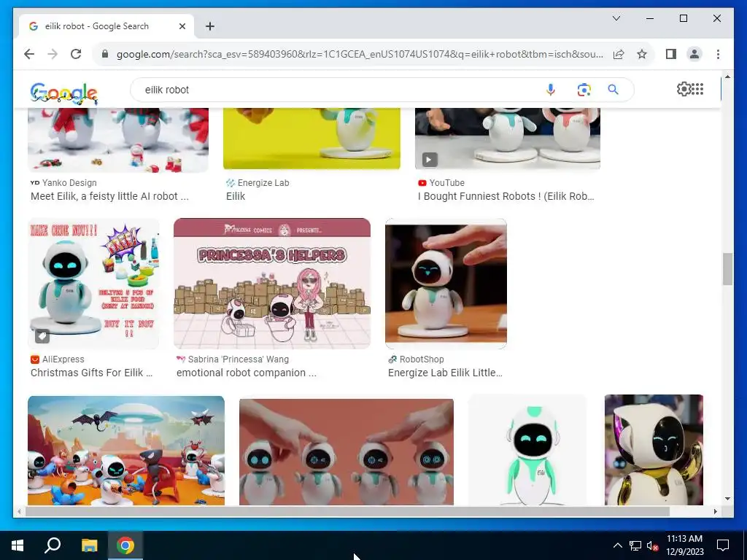The height and width of the screenshot is (560, 747).
Task: Bookmark this tab with star icon
Action: (642, 54)
